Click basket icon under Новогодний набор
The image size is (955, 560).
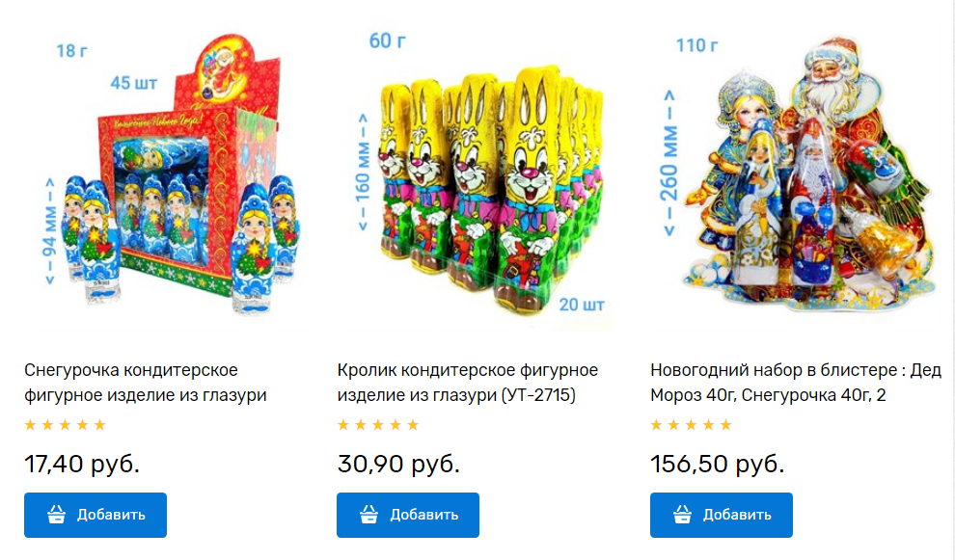682,515
